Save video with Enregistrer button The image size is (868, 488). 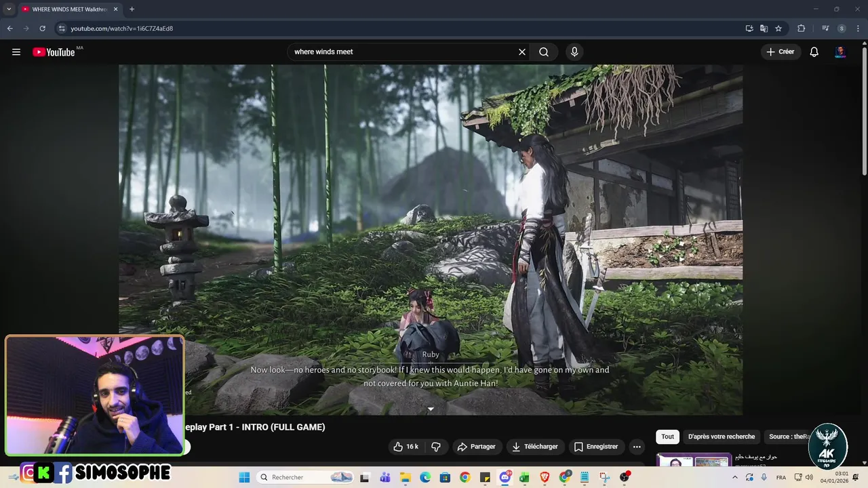click(596, 447)
